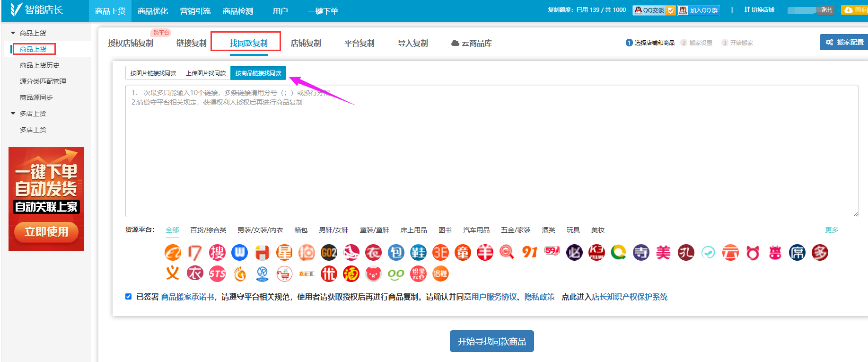The image size is (868, 362).
Task: Select the blue 包 bag platform icon
Action: [x=396, y=253]
